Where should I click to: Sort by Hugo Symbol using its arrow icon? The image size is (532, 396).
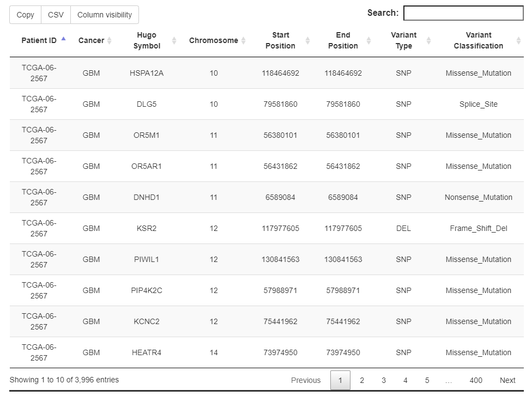[174, 41]
